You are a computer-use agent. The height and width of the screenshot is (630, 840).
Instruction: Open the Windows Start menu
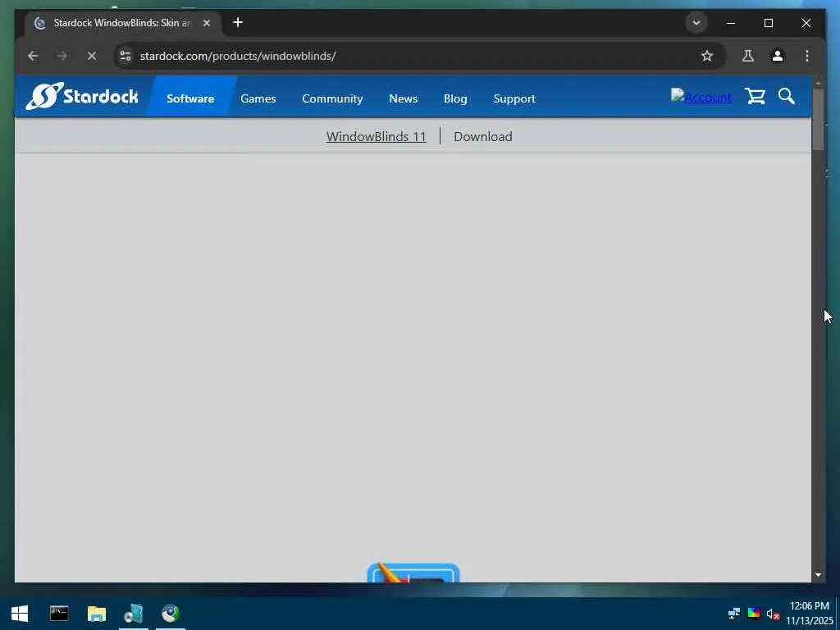click(x=20, y=614)
